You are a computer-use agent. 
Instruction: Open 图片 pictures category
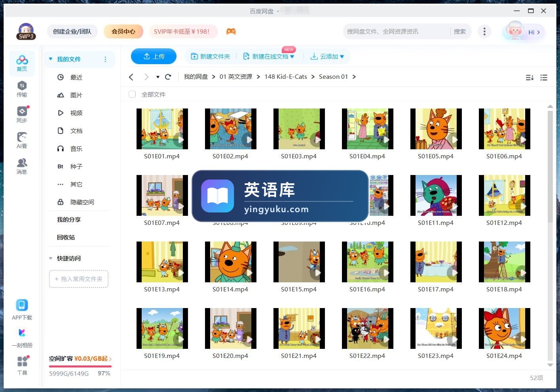pyautogui.click(x=76, y=95)
